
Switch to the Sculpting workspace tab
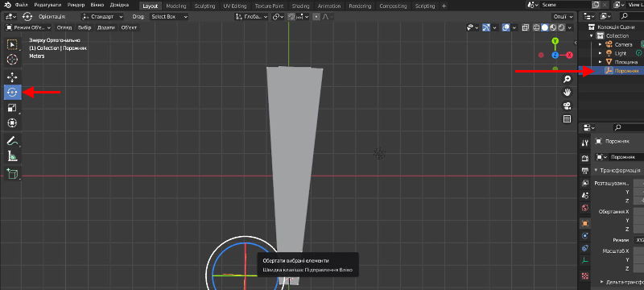(204, 6)
